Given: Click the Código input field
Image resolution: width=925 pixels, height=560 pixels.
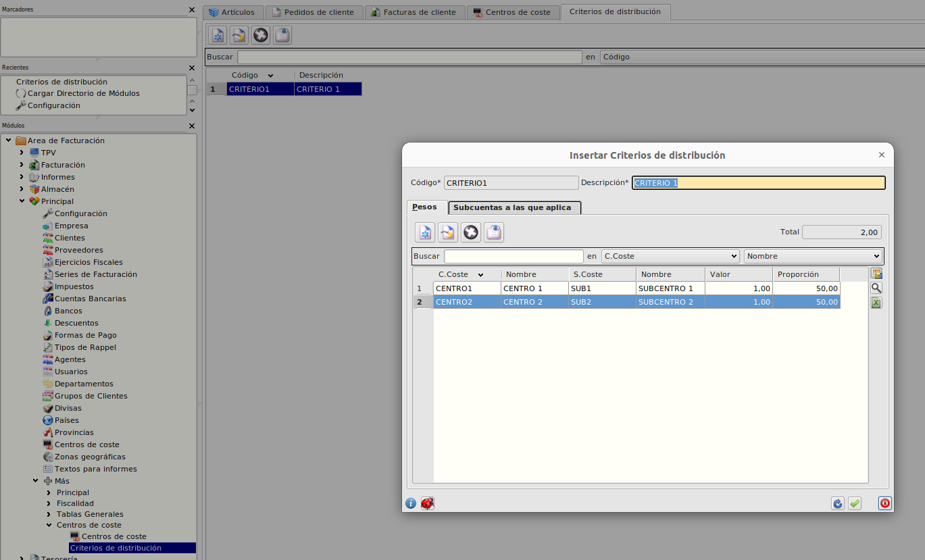Looking at the screenshot, I should 511,182.
